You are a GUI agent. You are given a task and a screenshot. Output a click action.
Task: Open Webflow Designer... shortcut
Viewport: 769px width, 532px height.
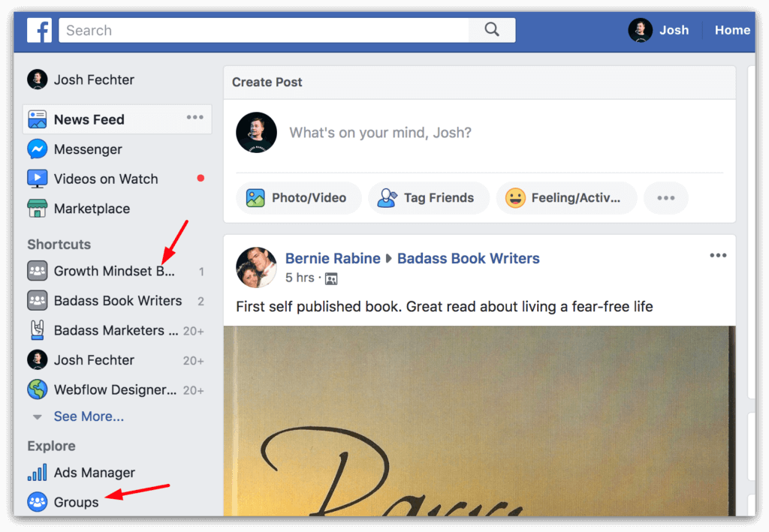pos(115,390)
